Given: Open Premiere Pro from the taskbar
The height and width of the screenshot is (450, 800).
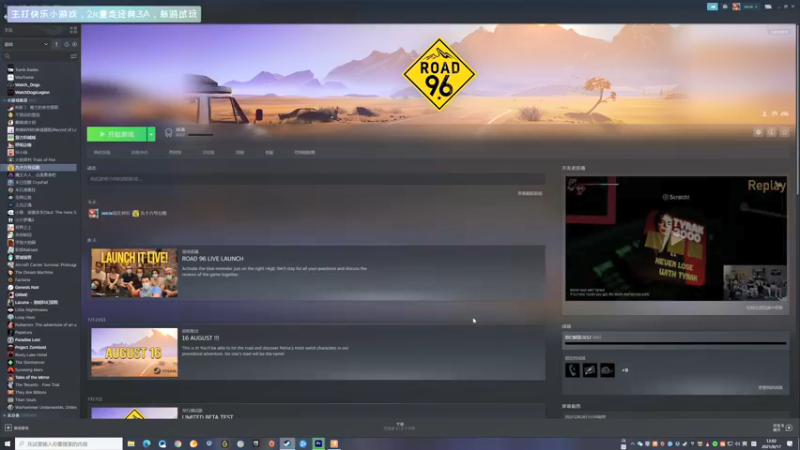Looking at the screenshot, I should click(x=318, y=444).
